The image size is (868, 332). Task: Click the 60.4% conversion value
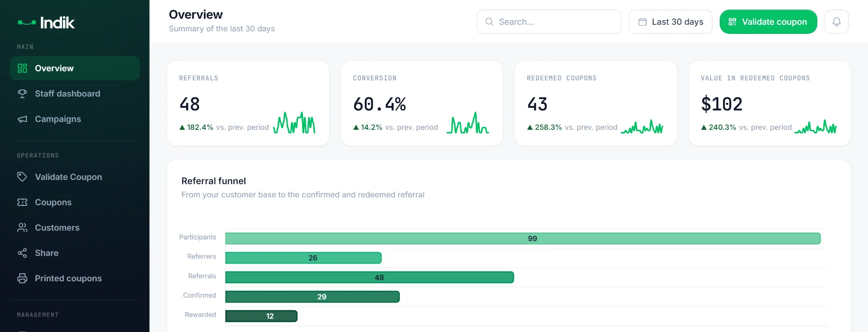(x=380, y=104)
